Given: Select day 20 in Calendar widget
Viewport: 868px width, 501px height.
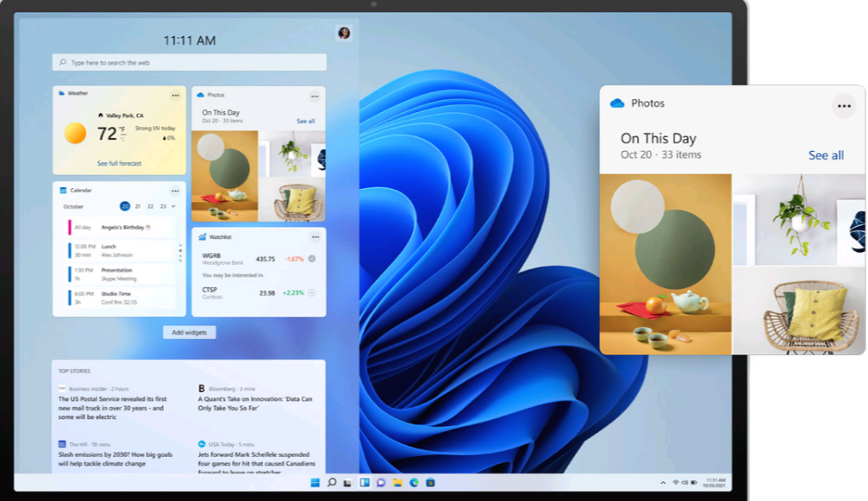Looking at the screenshot, I should (x=124, y=206).
